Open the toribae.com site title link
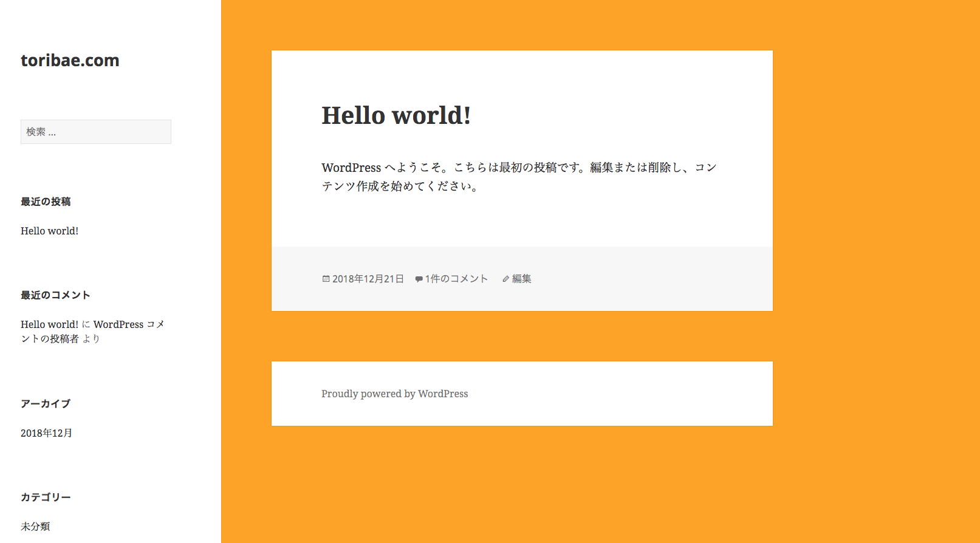This screenshot has height=543, width=980. tap(70, 60)
